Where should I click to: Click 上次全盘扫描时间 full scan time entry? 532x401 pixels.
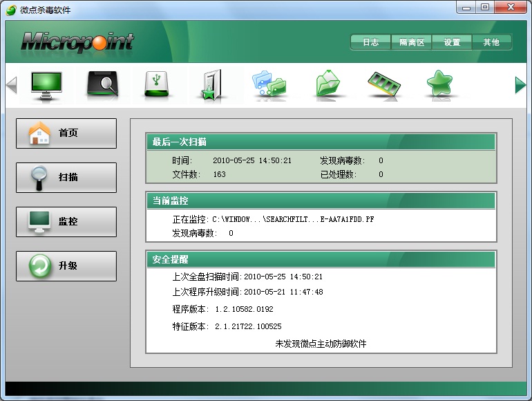tap(247, 277)
